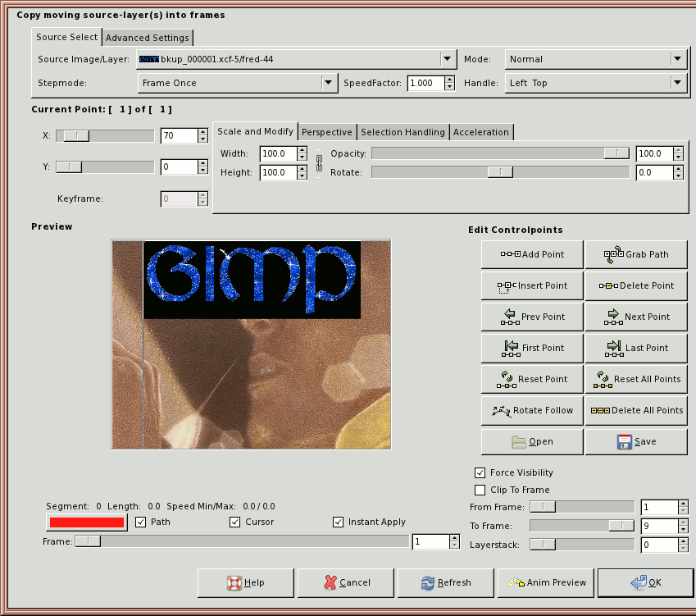Click the Layerstack slider

tap(582, 545)
